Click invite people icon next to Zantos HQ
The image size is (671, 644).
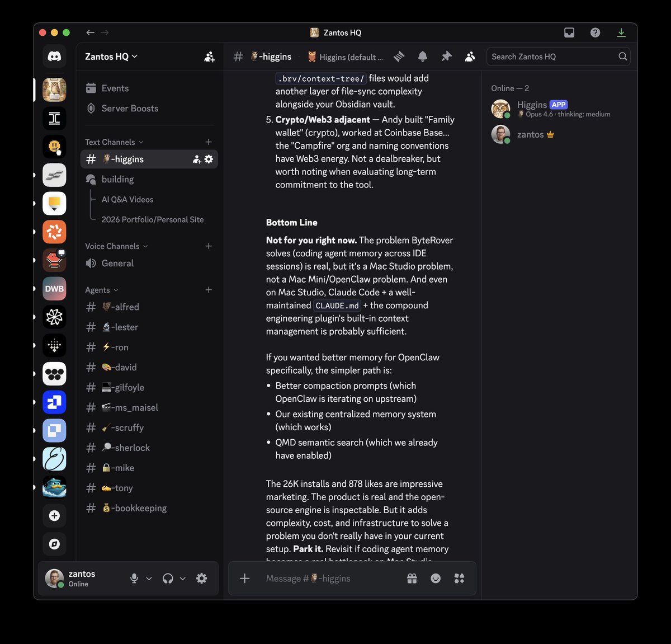point(210,57)
